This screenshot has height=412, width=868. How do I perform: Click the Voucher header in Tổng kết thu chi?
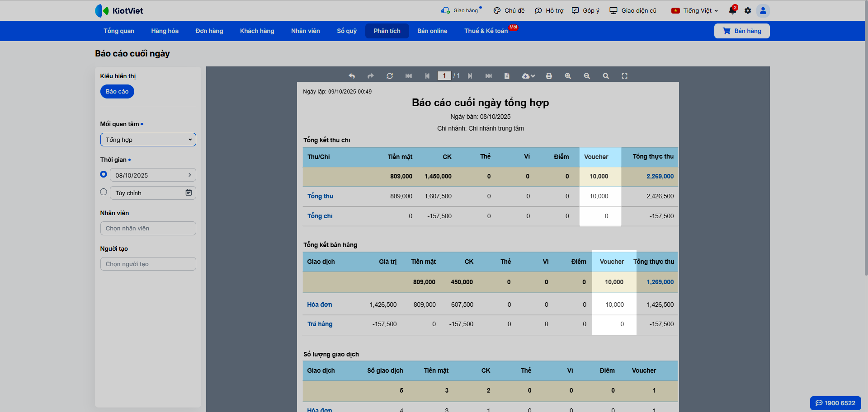tap(596, 157)
